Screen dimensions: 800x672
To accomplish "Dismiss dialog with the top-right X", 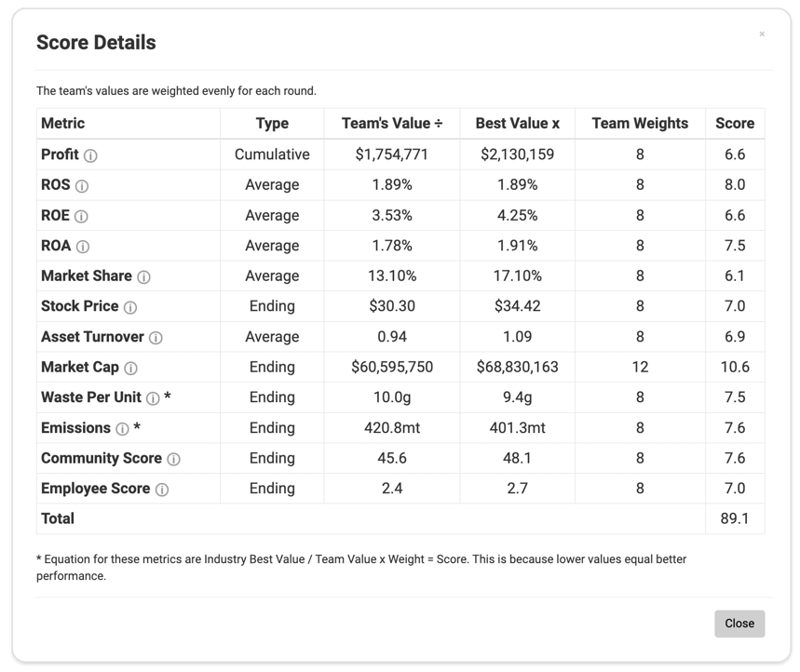I will coord(762,34).
